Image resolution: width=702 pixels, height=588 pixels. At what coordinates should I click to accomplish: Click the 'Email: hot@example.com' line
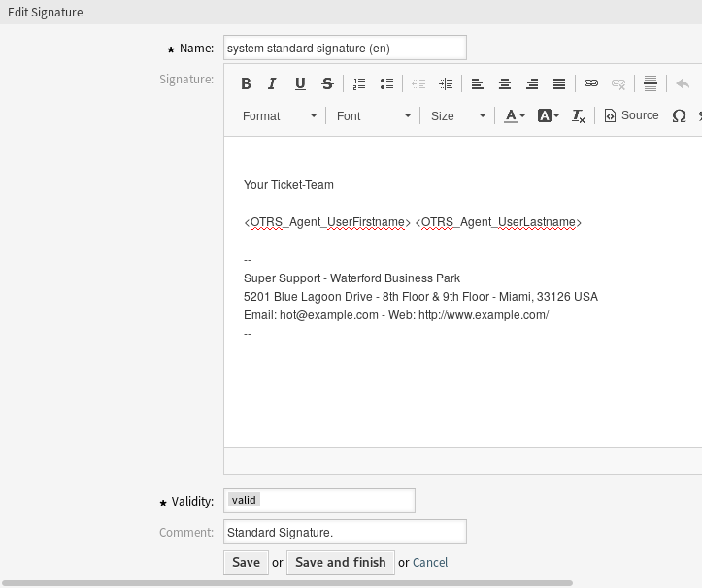tap(396, 315)
